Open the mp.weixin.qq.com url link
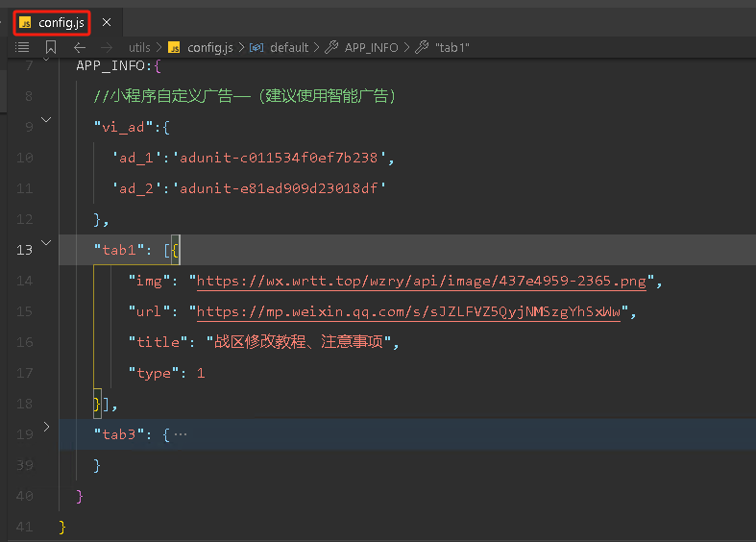The image size is (756, 542). point(408,312)
